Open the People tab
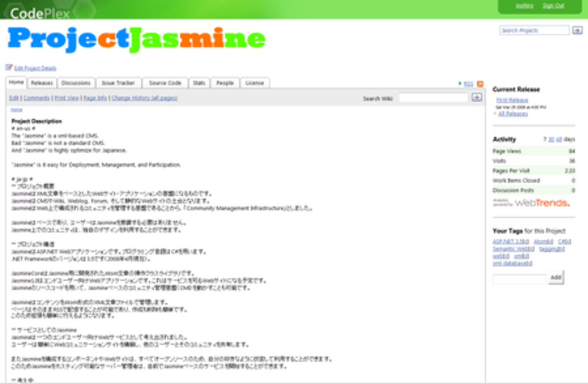This screenshot has height=384, width=588. tap(225, 83)
